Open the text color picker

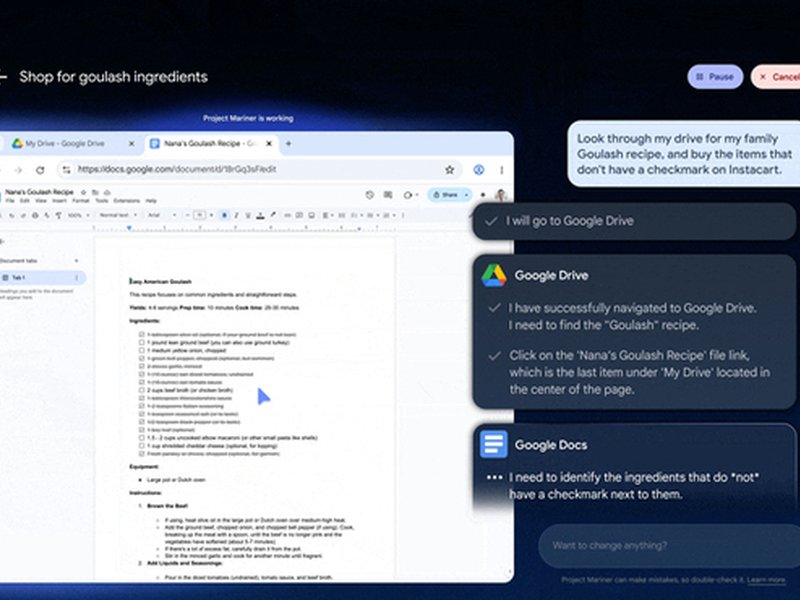261,215
